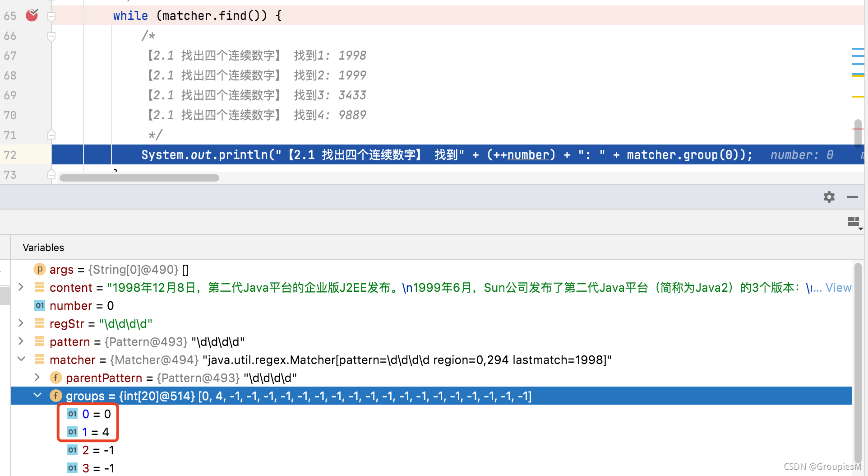Expand the content variable node
This screenshot has width=868, height=476.
coord(21,287)
